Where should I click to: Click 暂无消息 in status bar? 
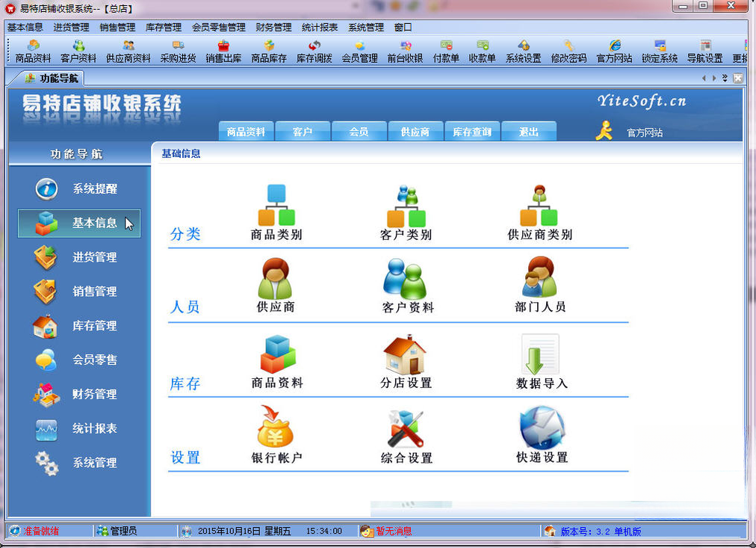coord(394,531)
